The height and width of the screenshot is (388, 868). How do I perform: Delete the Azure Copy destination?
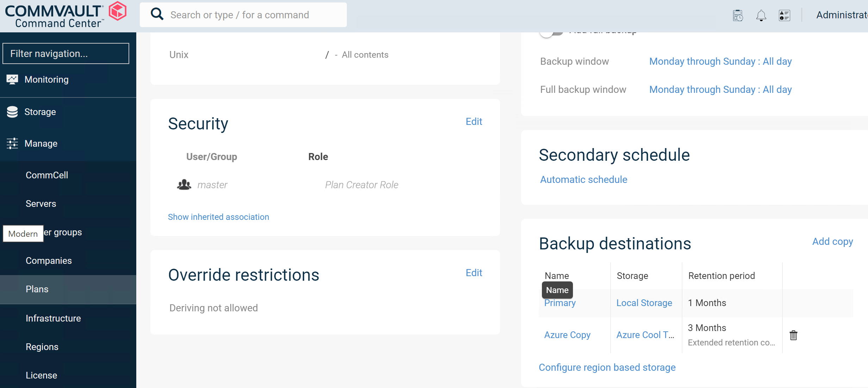[x=793, y=335]
